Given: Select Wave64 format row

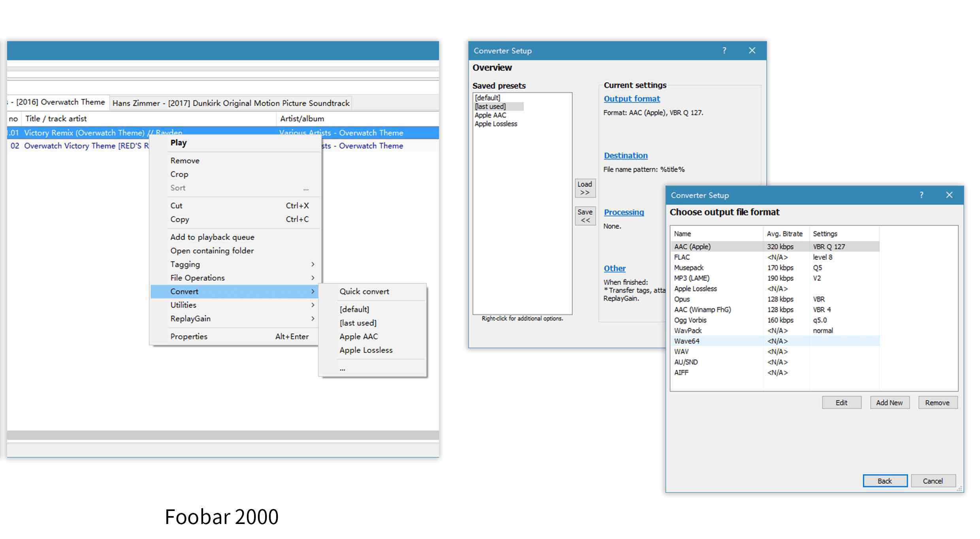Looking at the screenshot, I should click(x=775, y=341).
